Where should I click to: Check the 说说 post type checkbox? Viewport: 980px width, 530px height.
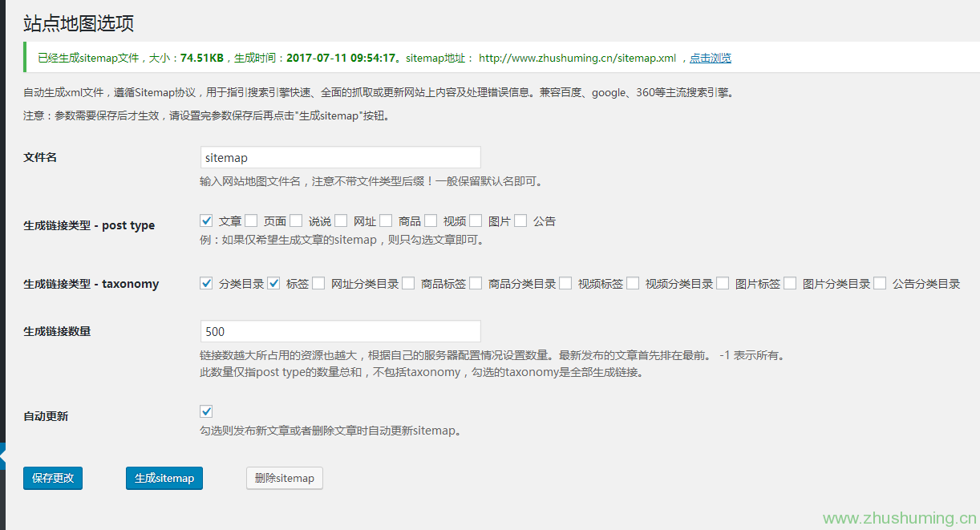tap(296, 220)
